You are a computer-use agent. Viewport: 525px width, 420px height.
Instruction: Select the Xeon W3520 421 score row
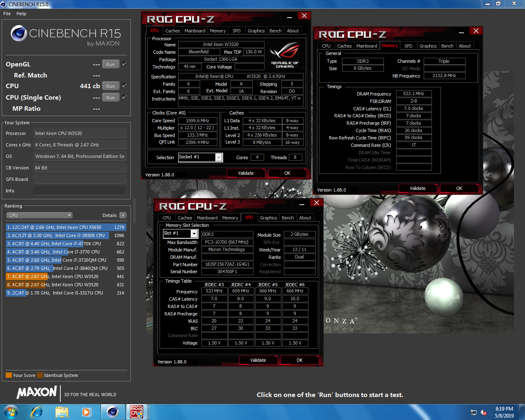(66, 285)
